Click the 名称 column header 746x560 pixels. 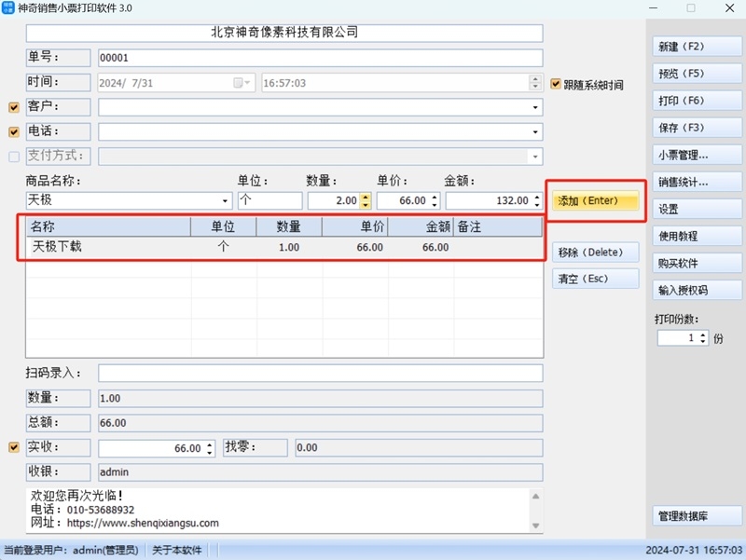pyautogui.click(x=109, y=226)
